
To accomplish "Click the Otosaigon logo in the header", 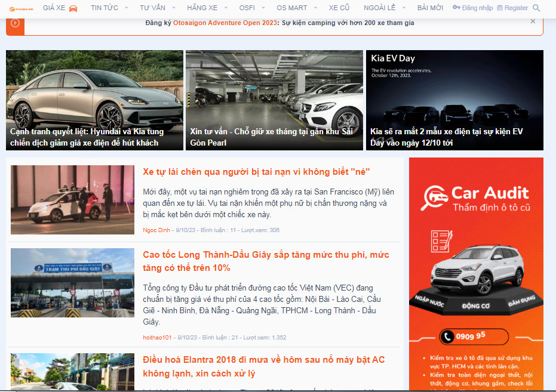I will tap(21, 8).
